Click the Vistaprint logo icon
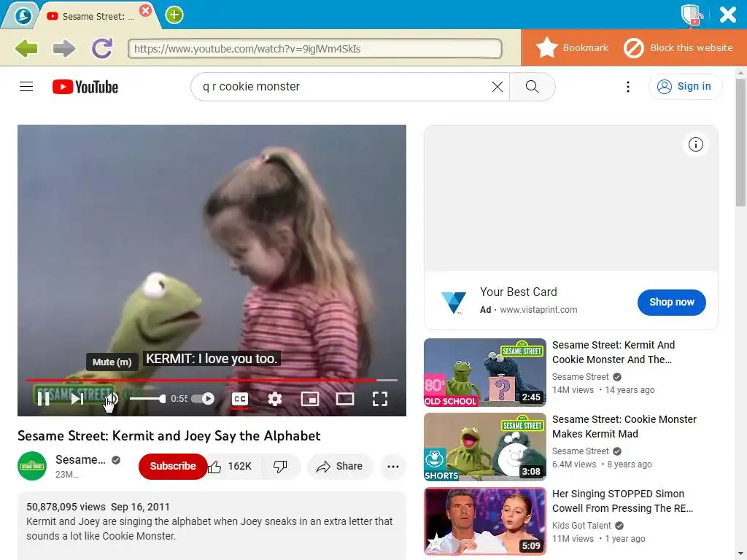The width and height of the screenshot is (747, 560). (x=454, y=303)
